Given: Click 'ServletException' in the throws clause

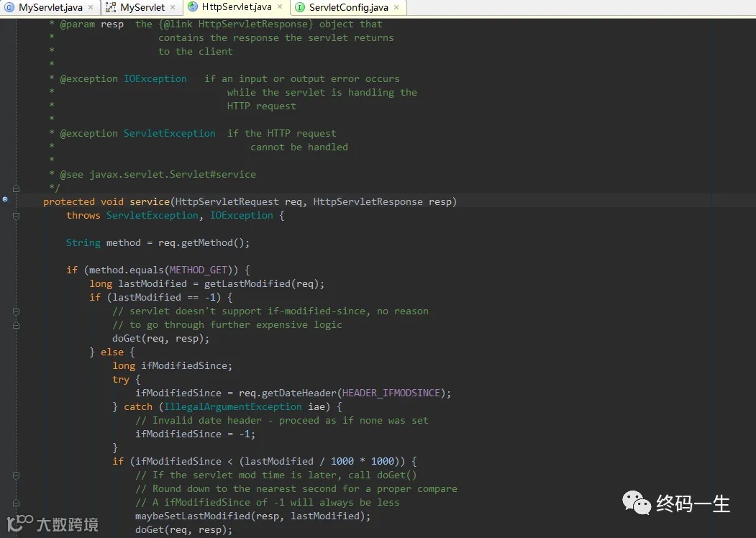Looking at the screenshot, I should coord(152,215).
